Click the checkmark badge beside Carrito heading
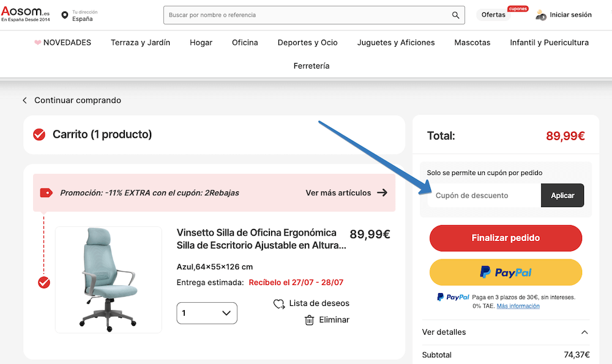Image resolution: width=612 pixels, height=364 pixels. pos(39,135)
